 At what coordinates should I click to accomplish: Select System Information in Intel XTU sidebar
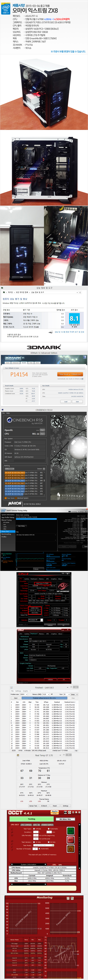tap(8, 515)
